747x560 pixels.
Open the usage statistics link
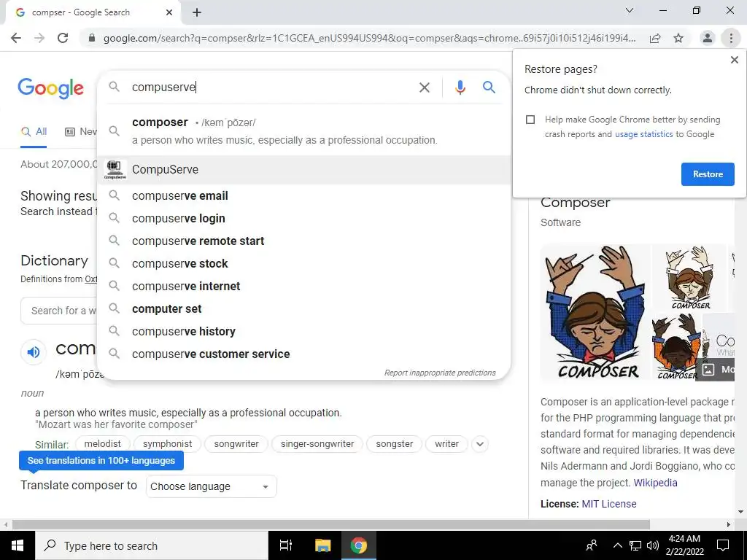point(643,134)
